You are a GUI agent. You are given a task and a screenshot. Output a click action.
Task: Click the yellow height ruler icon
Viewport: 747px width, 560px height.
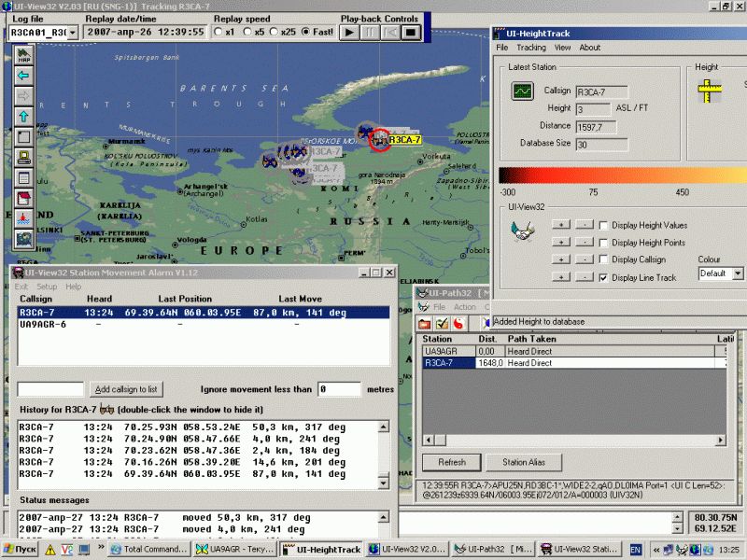710,91
